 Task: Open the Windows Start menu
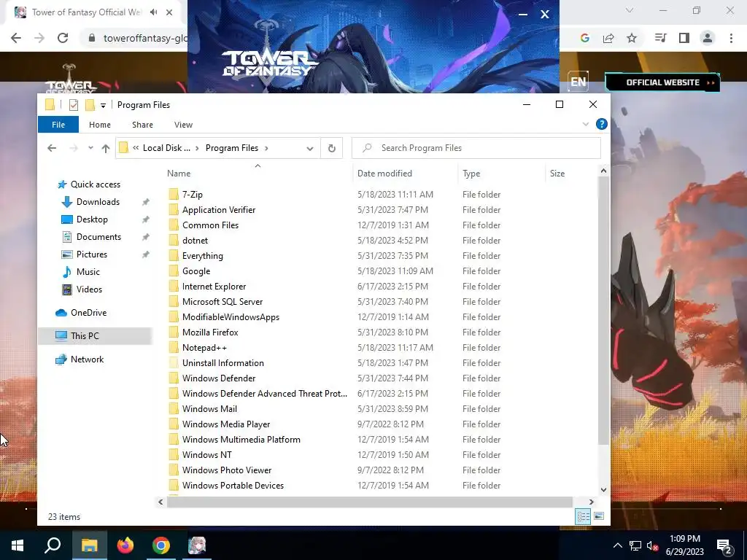(18, 545)
